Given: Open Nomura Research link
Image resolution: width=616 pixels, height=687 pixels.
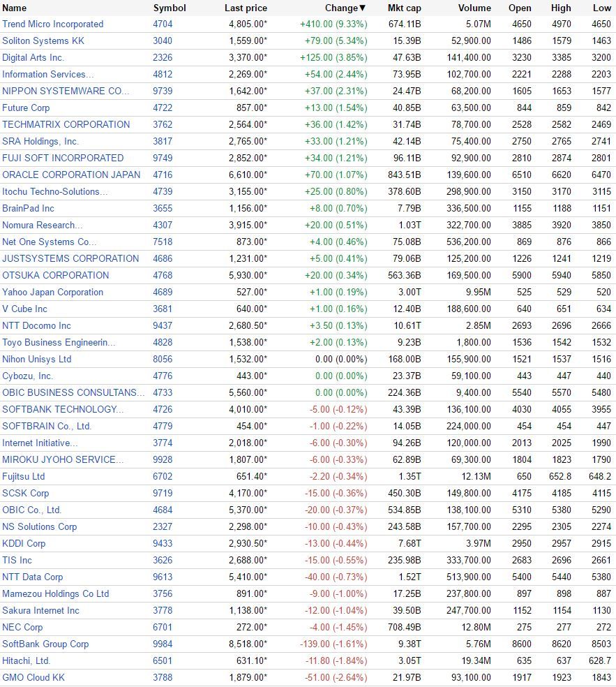Looking at the screenshot, I should point(43,225).
